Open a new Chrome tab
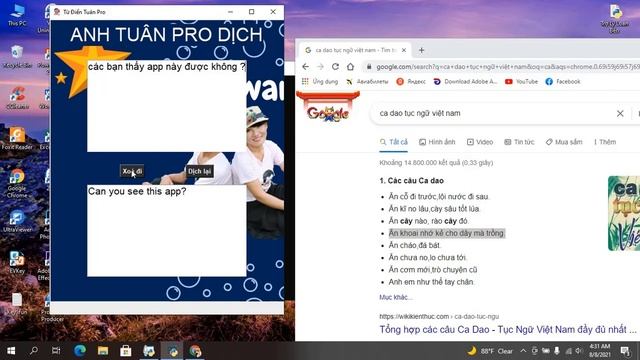The height and width of the screenshot is (360, 640). pos(421,50)
